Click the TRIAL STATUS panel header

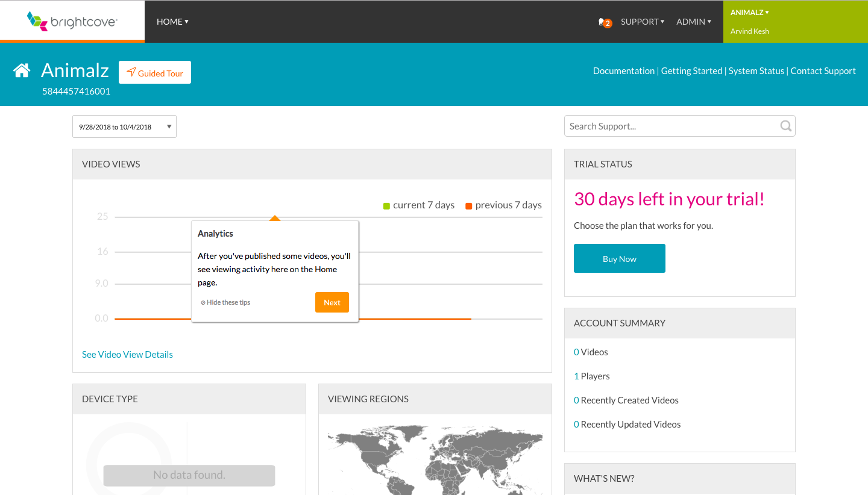tap(680, 164)
